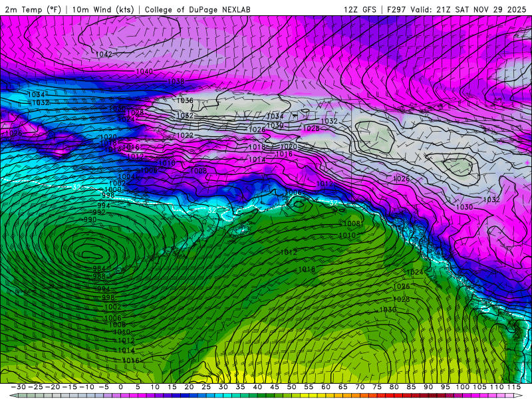Click the 984 isobar label near the low
532x399 pixels.
(x=99, y=269)
